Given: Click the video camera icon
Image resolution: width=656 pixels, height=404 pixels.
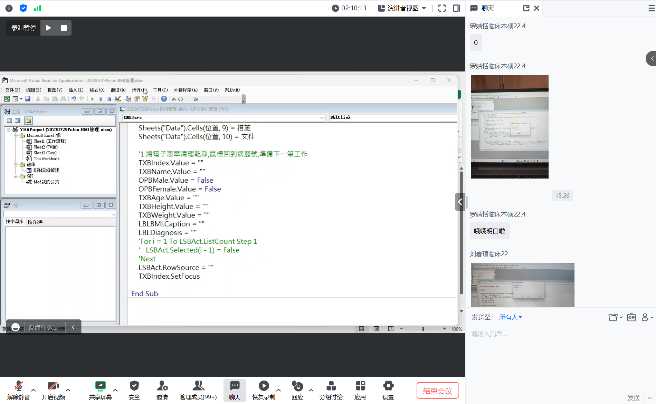Looking at the screenshot, I should [52, 386].
